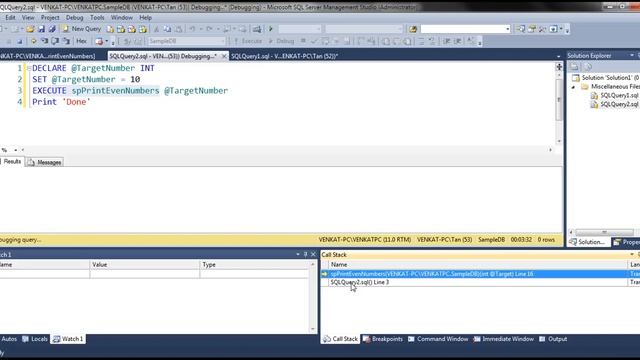Open the Find combo box dropdown arrow
640x360 pixels.
point(507,29)
